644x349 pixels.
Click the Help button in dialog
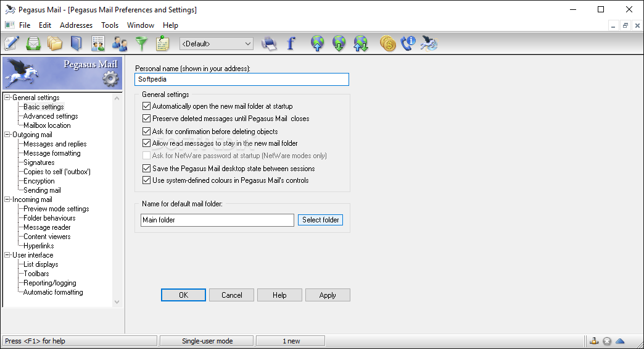279,295
